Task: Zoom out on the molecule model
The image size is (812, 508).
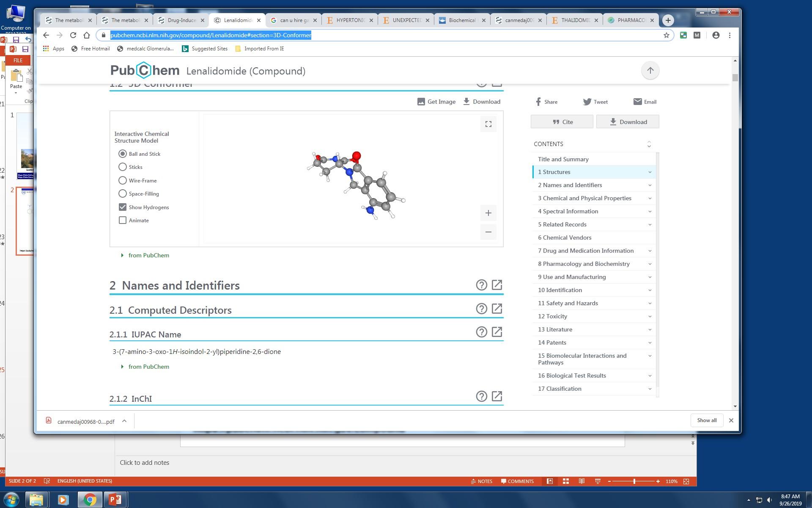Action: tap(488, 232)
